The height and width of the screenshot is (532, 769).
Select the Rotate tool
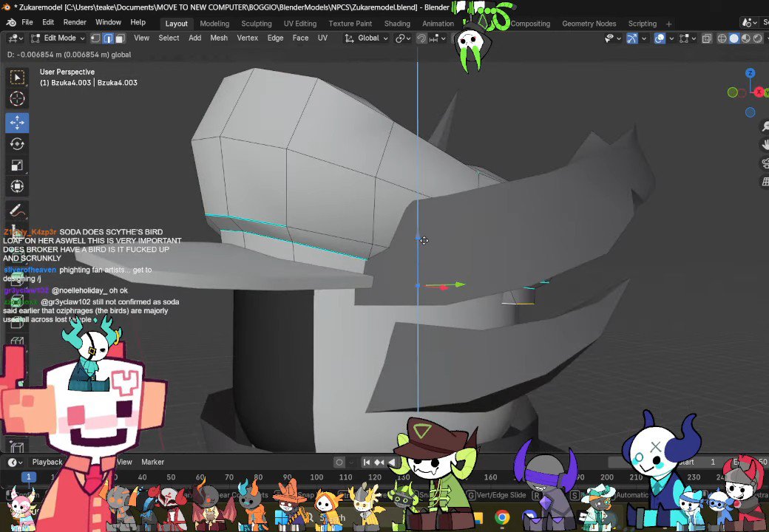click(x=17, y=144)
